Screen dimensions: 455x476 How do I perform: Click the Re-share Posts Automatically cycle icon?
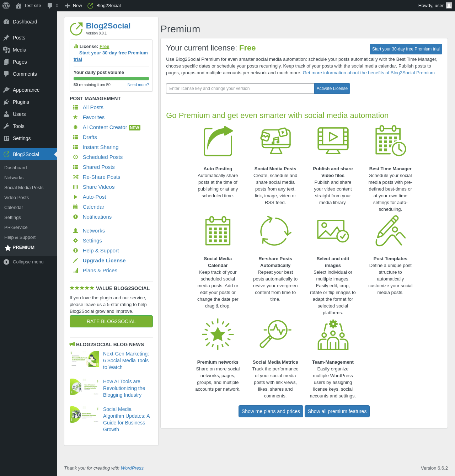(275, 231)
